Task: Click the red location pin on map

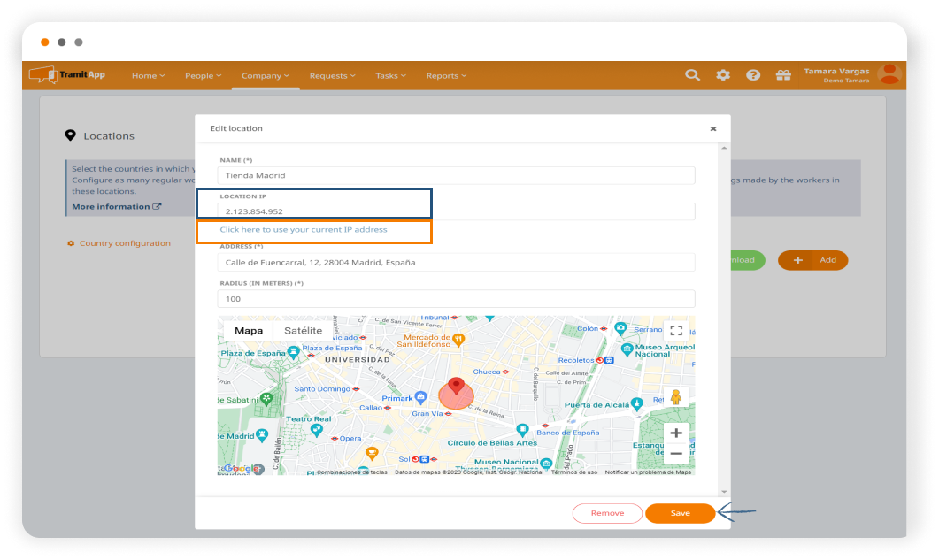Action: pyautogui.click(x=456, y=387)
